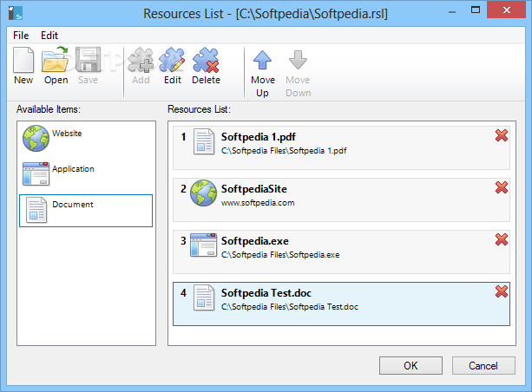Click the Edit label under the pencil icon

click(173, 80)
